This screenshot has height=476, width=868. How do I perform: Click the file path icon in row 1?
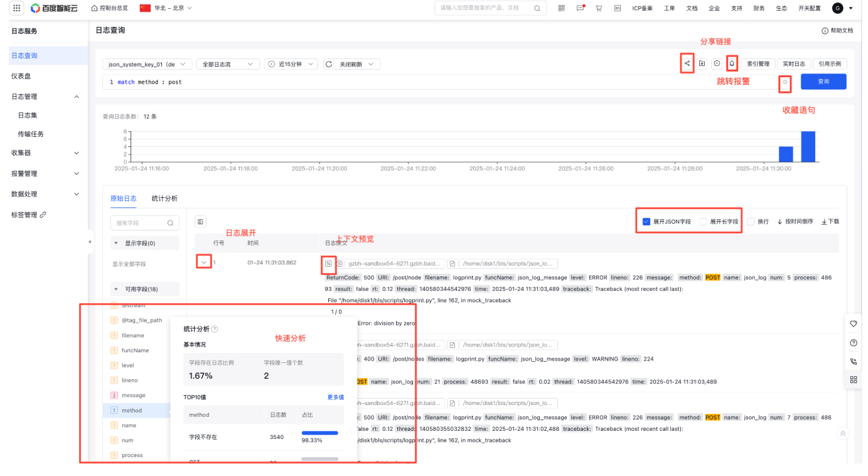[452, 264]
